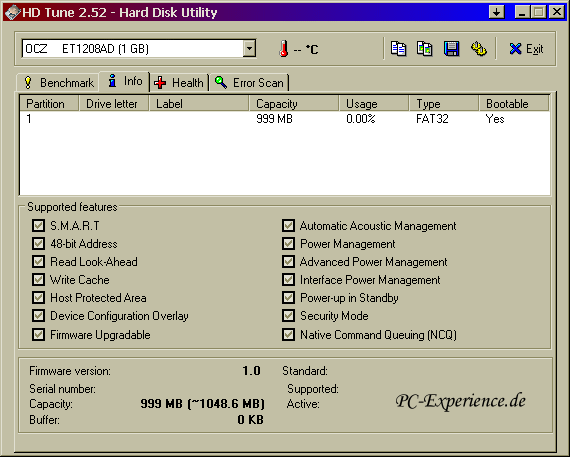
Task: Click the copy screenshot to clipboard icon
Action: [425, 49]
